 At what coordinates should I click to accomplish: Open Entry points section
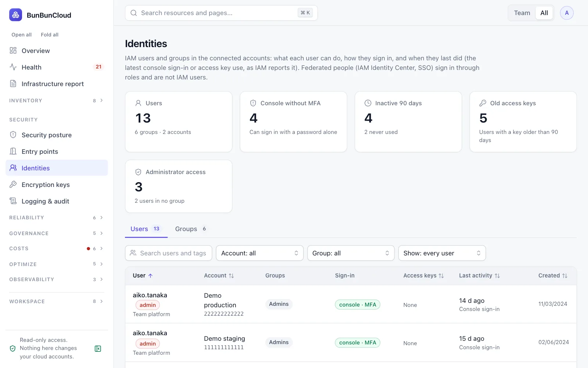pyautogui.click(x=57, y=152)
